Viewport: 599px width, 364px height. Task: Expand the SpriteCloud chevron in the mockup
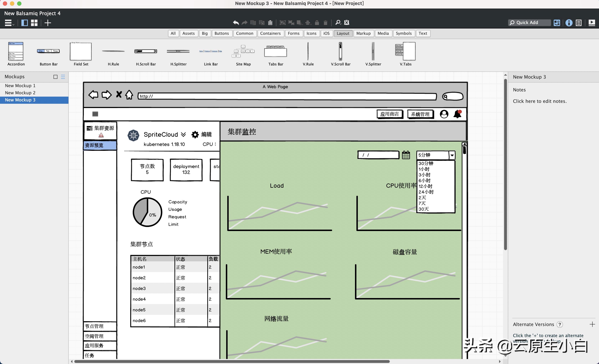pyautogui.click(x=183, y=134)
